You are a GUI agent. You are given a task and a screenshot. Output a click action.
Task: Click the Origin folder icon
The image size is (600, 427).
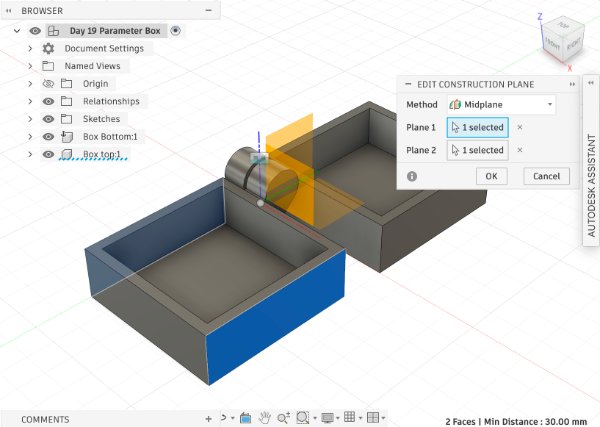67,83
